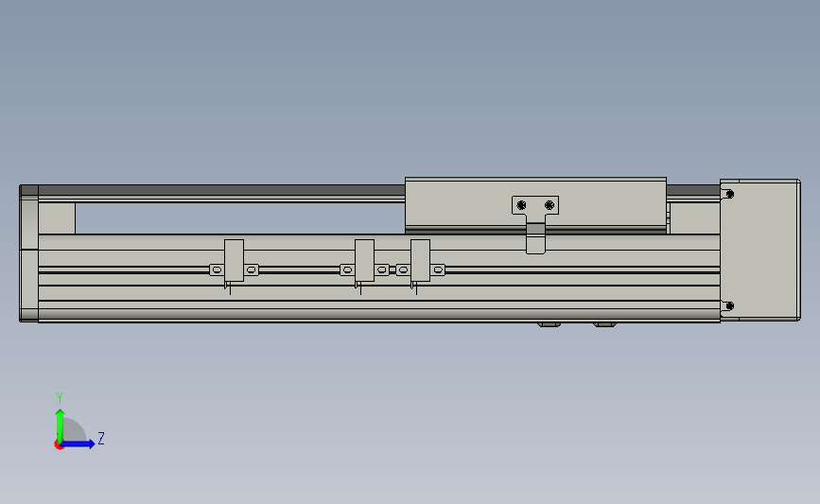Select the dark top cover strip of the actuator
The width and height of the screenshot is (820, 504).
click(x=221, y=190)
